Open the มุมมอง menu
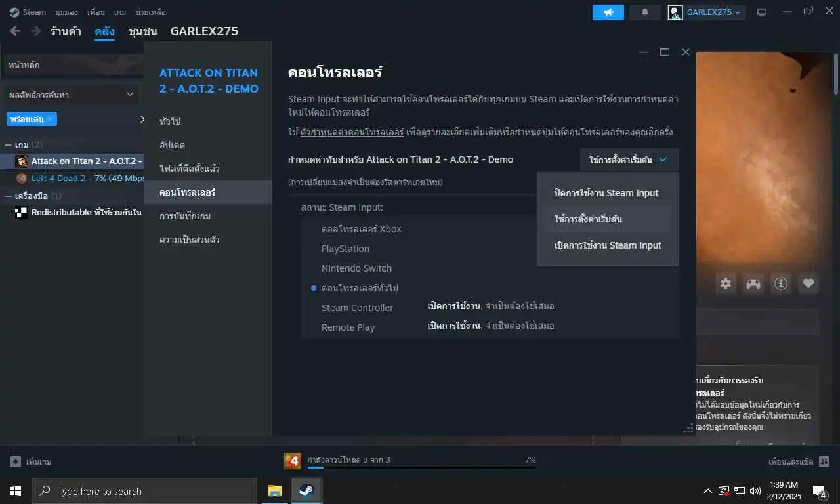This screenshot has height=504, width=840. point(67,12)
